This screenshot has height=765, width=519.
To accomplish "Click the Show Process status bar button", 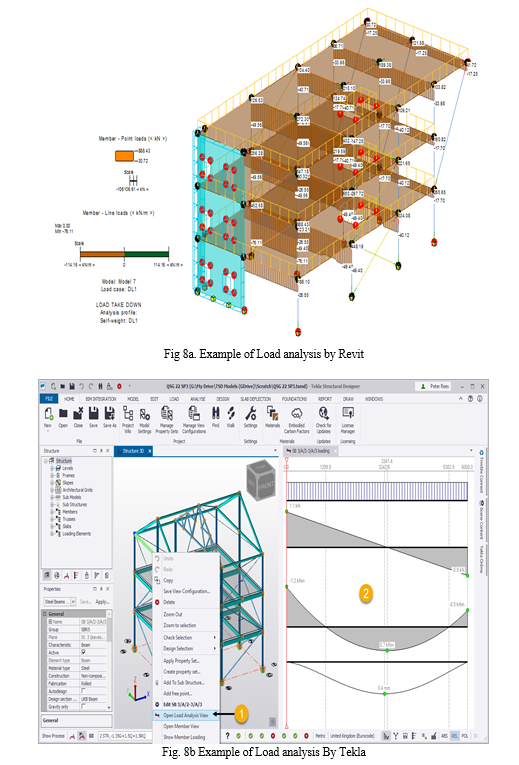I will pyautogui.click(x=53, y=736).
